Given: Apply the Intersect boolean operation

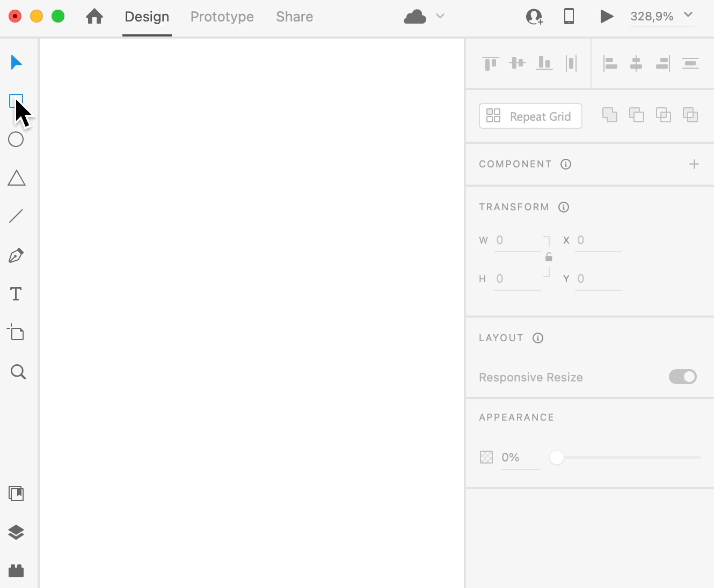Looking at the screenshot, I should pyautogui.click(x=664, y=115).
